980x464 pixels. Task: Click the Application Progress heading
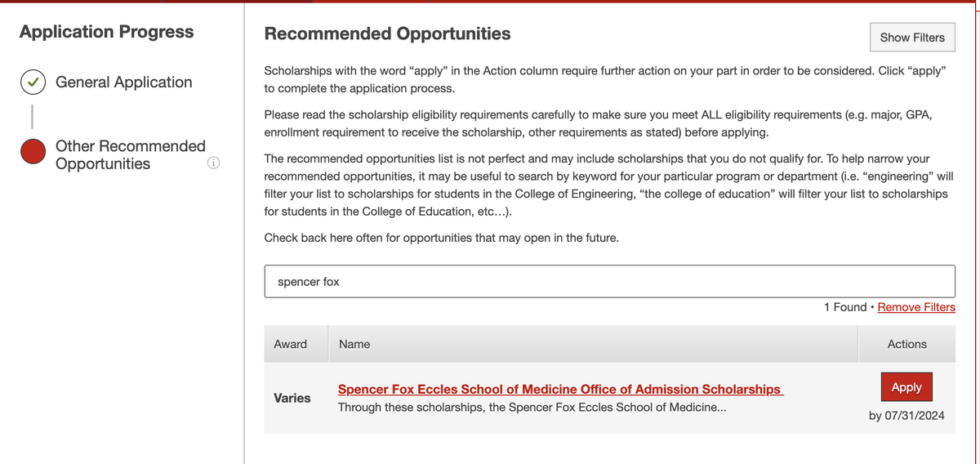tap(107, 32)
